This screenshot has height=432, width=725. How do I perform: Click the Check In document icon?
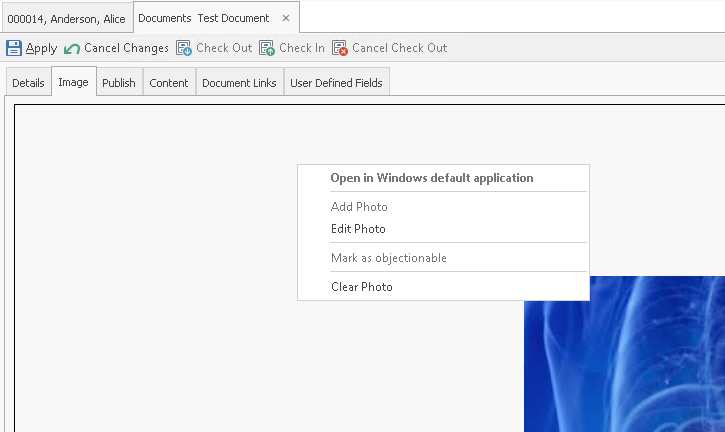(267, 48)
